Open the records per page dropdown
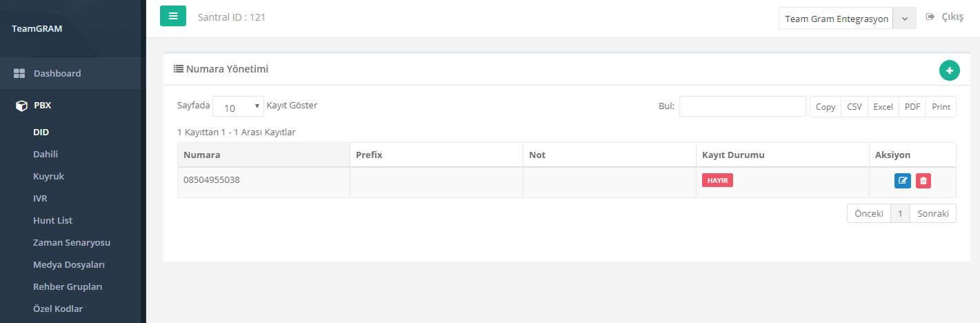The width and height of the screenshot is (980, 323). coord(238,106)
